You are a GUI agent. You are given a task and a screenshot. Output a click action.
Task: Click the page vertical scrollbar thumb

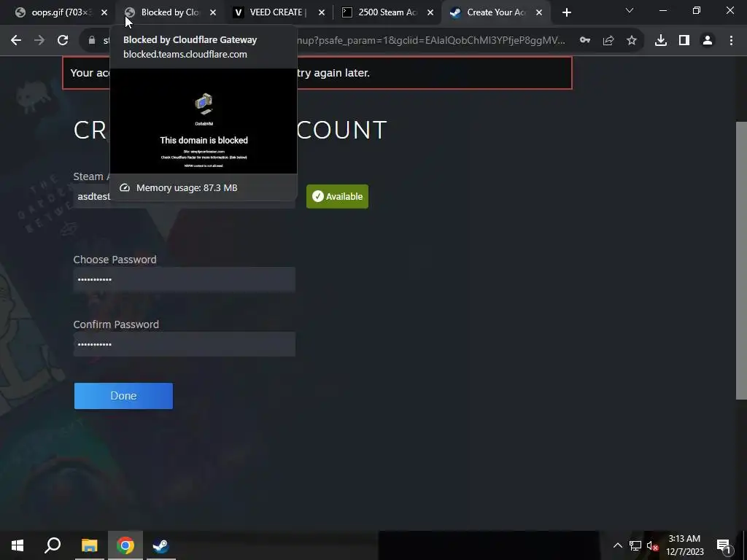741,261
